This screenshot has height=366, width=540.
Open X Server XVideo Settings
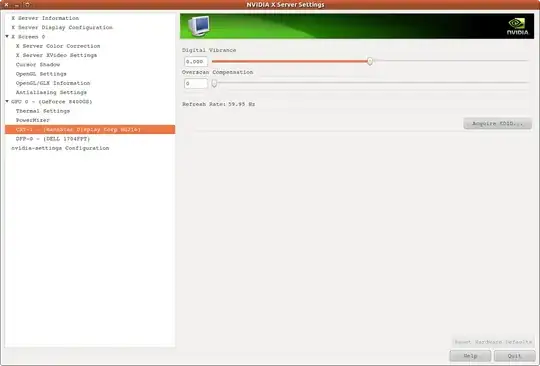tap(56, 55)
